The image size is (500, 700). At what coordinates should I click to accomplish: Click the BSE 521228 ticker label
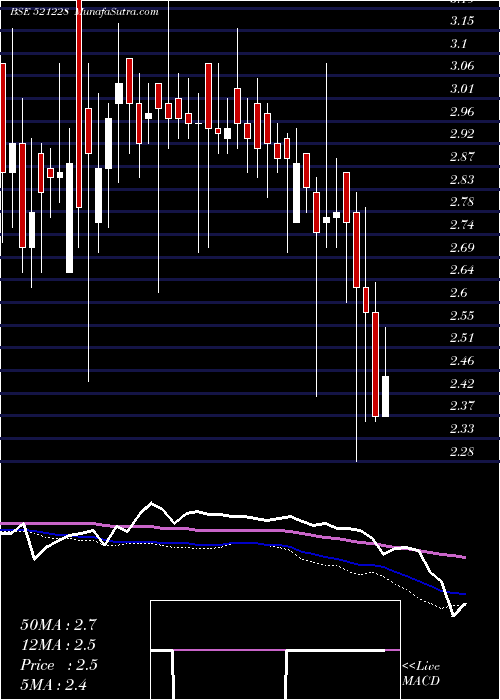pyautogui.click(x=40, y=12)
